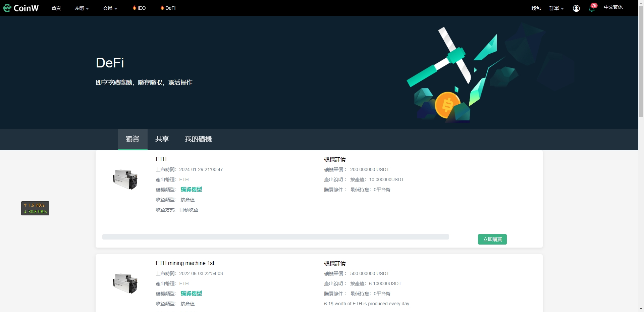Click the 立即購買 purchase button
Screen dimensions: 644x312
(492, 239)
